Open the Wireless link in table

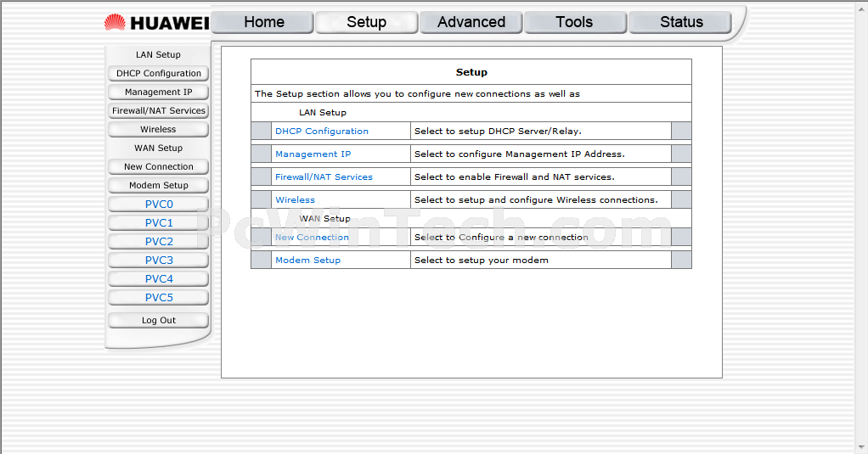(x=295, y=200)
